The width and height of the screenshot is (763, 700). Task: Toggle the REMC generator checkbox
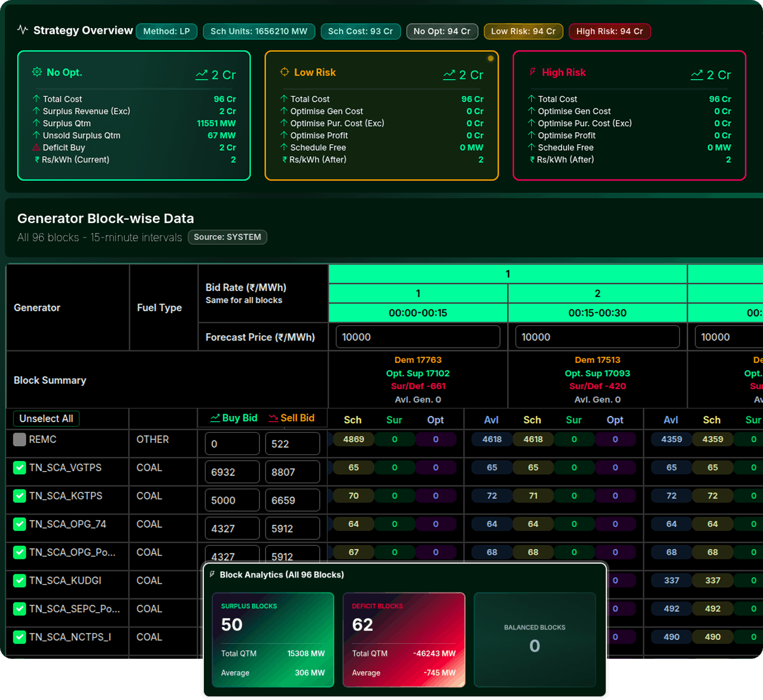(x=20, y=439)
